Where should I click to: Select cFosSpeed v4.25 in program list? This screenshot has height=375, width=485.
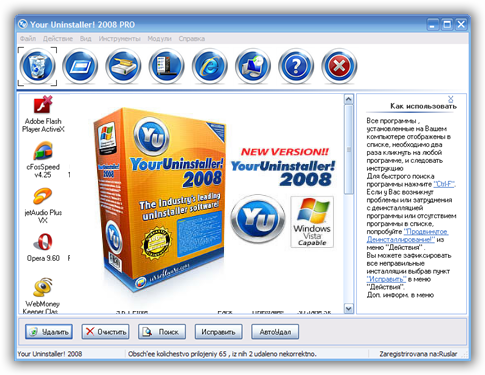tap(43, 160)
